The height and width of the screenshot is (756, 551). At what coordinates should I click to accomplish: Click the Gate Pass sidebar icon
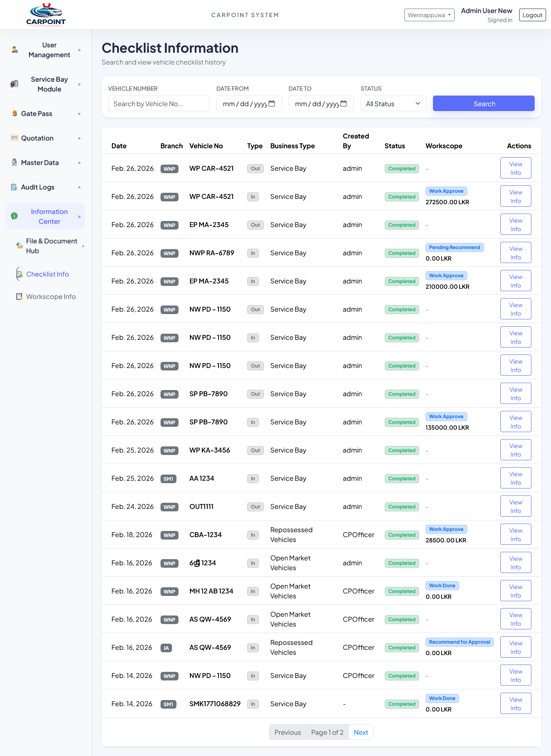[x=15, y=114]
